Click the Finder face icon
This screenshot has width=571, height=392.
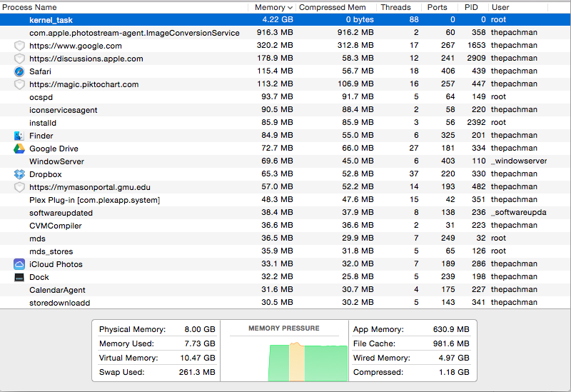pos(19,136)
